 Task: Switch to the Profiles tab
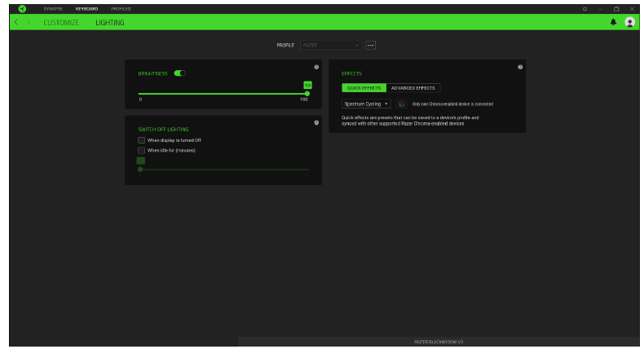[121, 9]
